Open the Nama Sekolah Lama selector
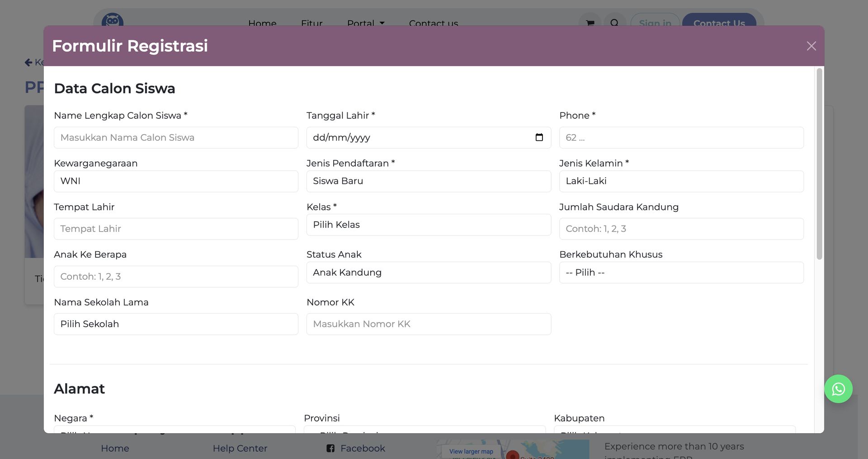 [176, 324]
